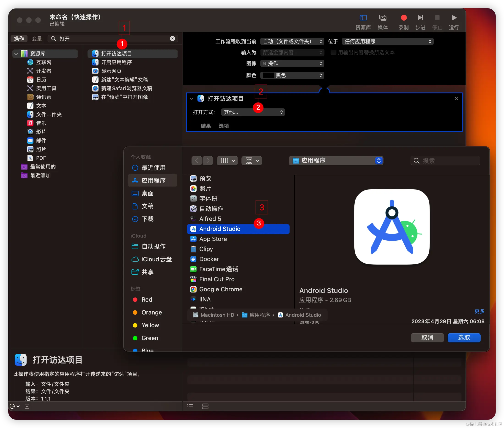Select App Store in applications list

[238, 239]
